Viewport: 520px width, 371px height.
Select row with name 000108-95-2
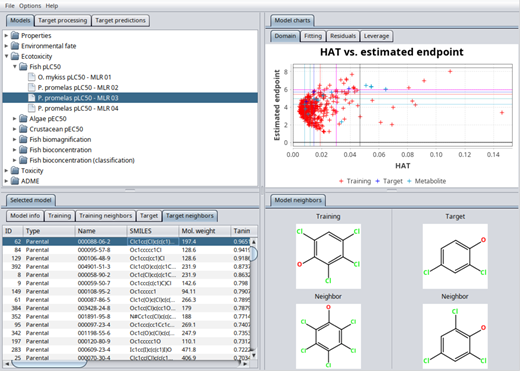127,291
